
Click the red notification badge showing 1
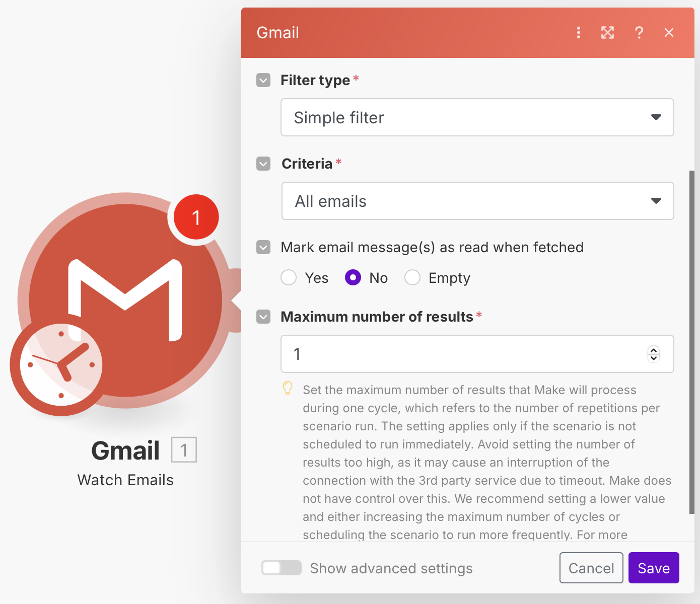tap(196, 217)
